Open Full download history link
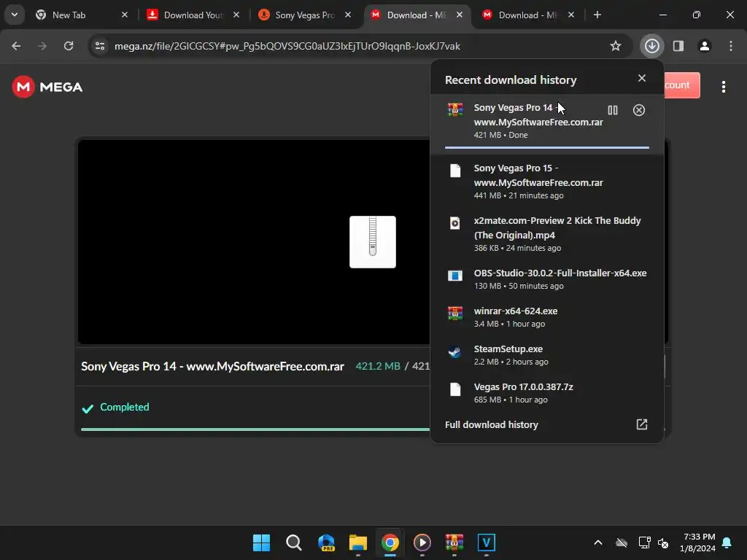 [x=491, y=424]
